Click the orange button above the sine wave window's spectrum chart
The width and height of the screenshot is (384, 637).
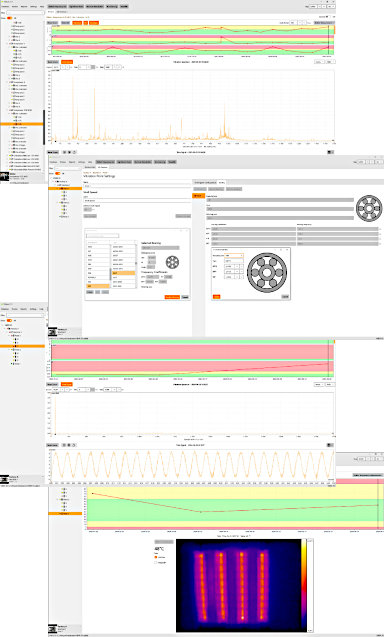coord(67,384)
